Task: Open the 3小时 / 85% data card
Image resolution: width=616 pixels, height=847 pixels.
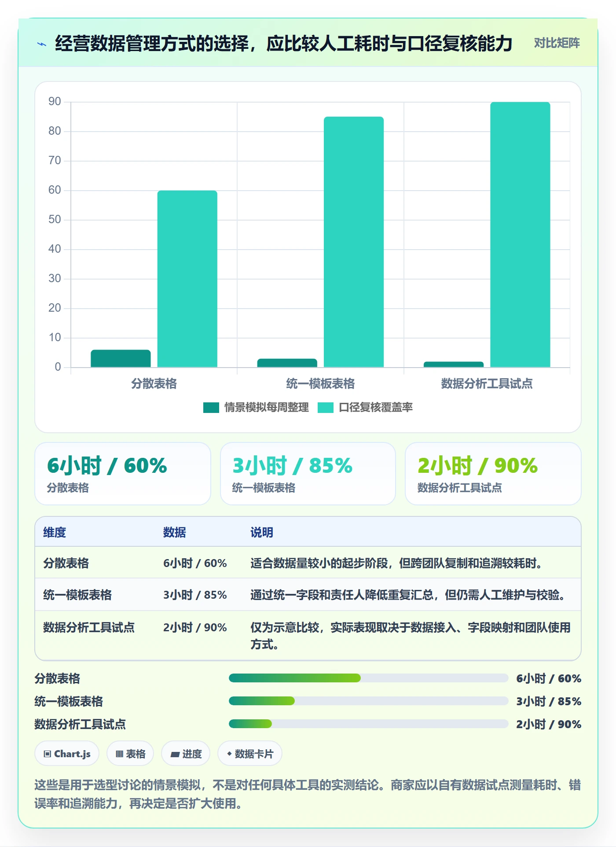Action: (x=308, y=474)
